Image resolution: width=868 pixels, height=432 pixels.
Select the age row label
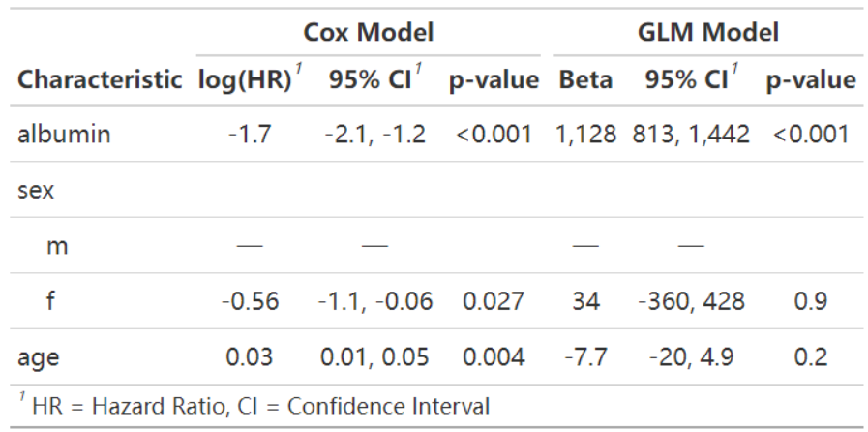coord(38,358)
